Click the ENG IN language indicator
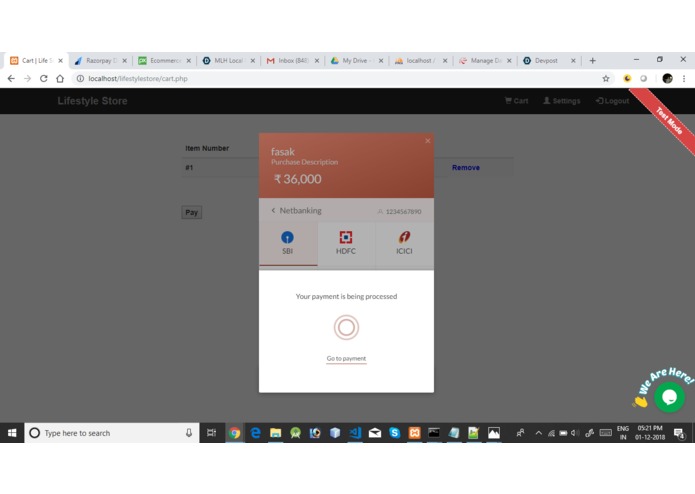The image size is (695, 494). coord(623,433)
